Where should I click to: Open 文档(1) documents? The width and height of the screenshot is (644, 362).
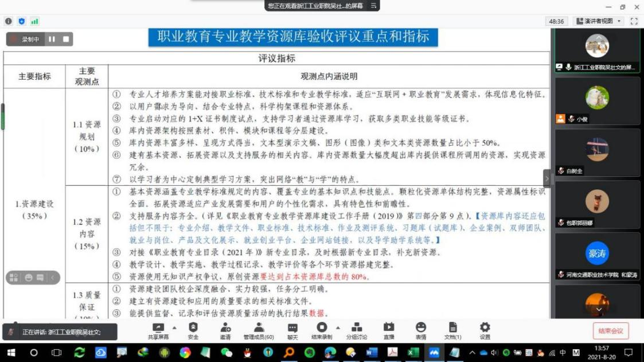pos(452,331)
